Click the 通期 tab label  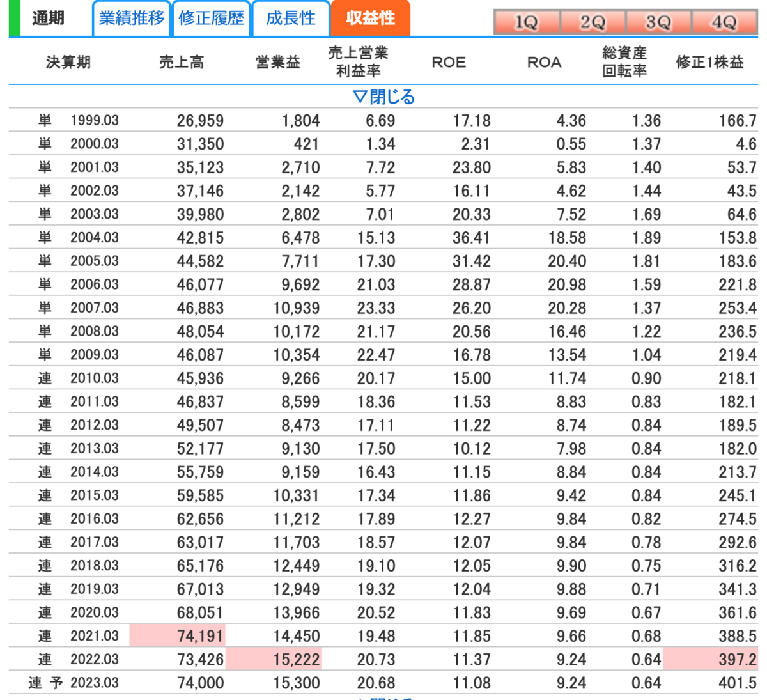click(x=49, y=18)
